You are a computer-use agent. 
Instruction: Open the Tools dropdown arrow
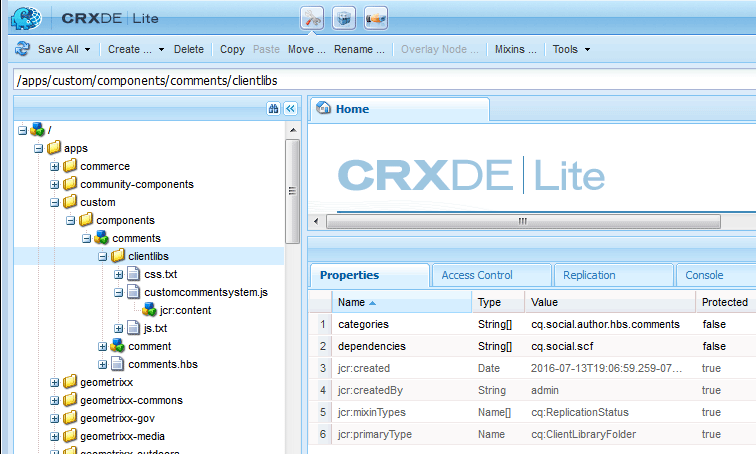[x=587, y=49]
